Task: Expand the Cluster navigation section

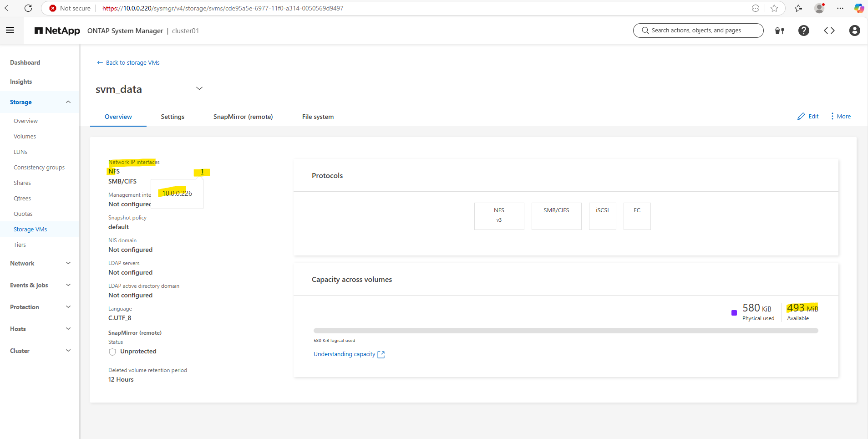Action: [x=68, y=351]
